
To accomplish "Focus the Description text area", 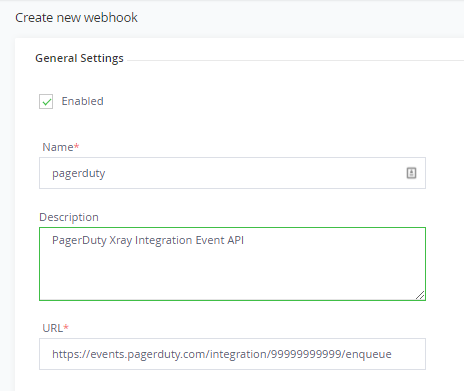I will pyautogui.click(x=232, y=264).
